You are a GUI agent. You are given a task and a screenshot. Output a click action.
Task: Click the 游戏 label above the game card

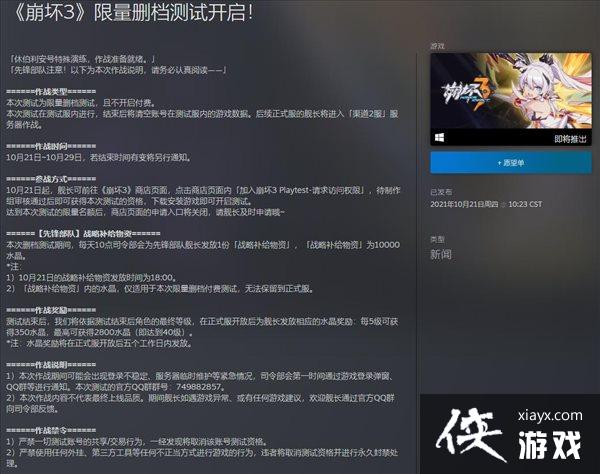(x=437, y=46)
